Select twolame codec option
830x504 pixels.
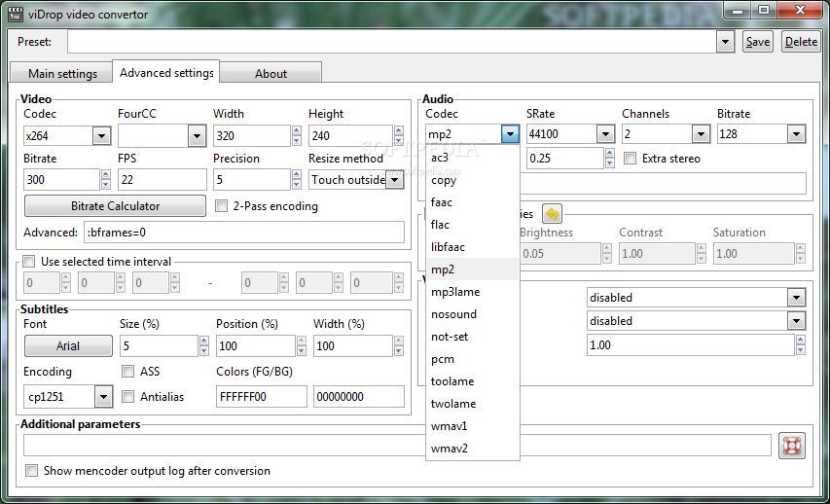pyautogui.click(x=472, y=404)
